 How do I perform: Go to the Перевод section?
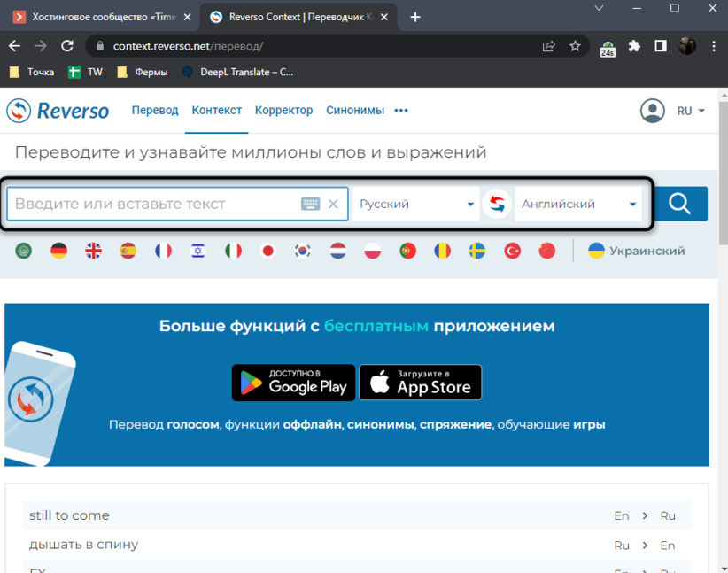click(155, 111)
